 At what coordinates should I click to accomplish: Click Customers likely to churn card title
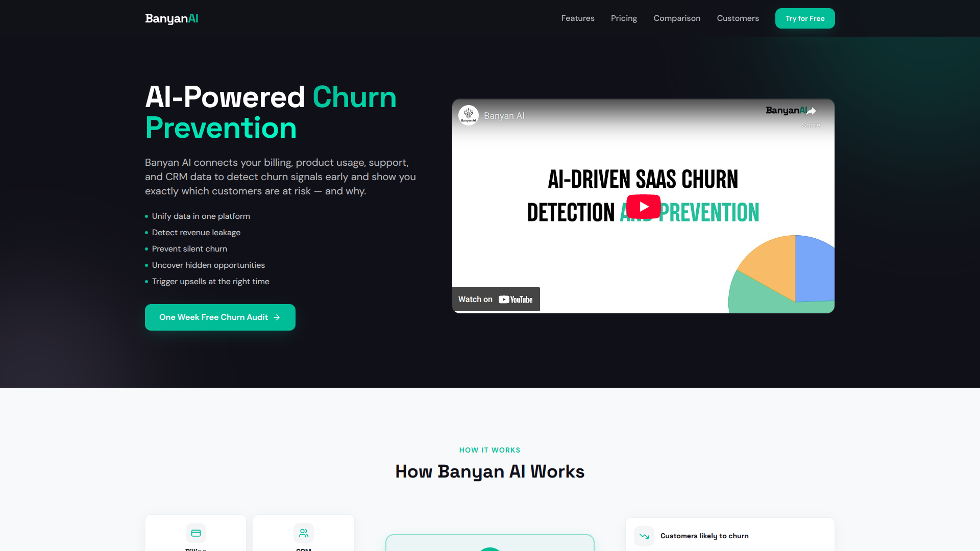[704, 536]
